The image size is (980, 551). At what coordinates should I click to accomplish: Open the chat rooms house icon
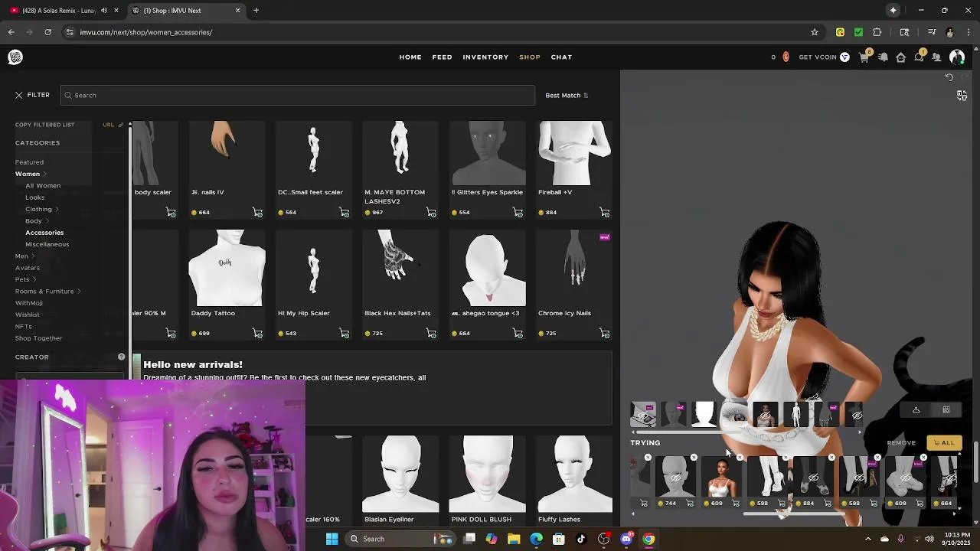pyautogui.click(x=901, y=57)
